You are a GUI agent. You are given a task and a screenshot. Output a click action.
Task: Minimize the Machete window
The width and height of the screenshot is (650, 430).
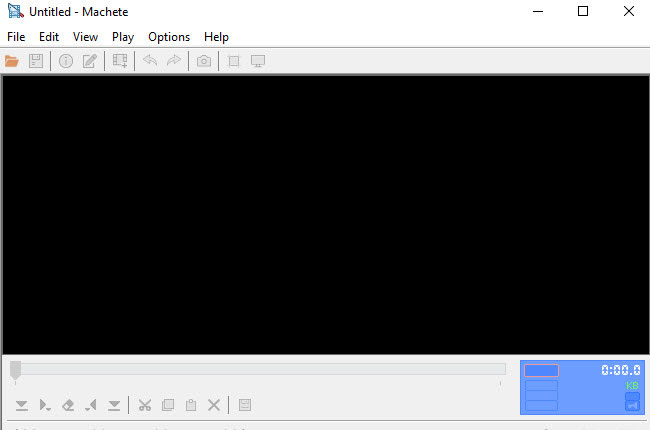tap(538, 12)
